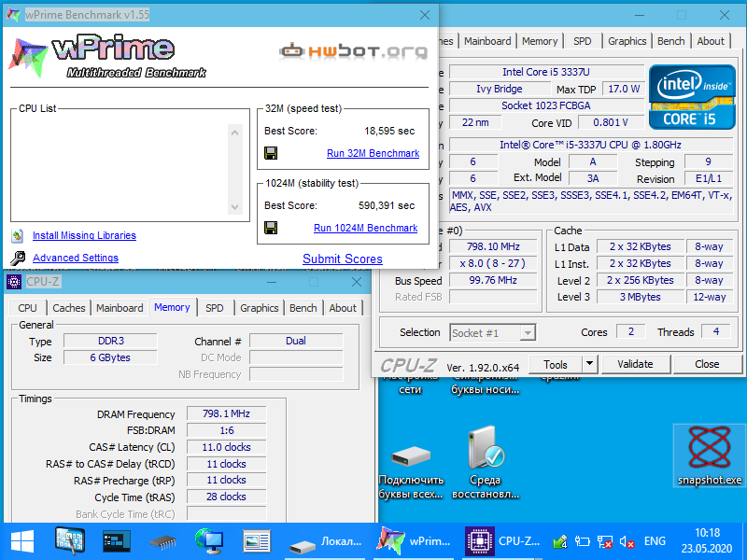Click the Submit Scores link
Screen dimensions: 747x560
pyautogui.click(x=343, y=259)
